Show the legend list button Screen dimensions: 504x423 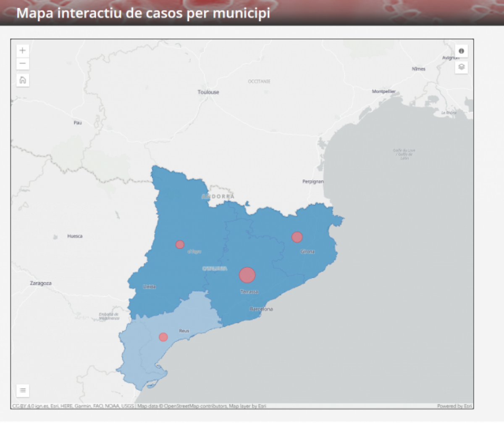click(23, 390)
